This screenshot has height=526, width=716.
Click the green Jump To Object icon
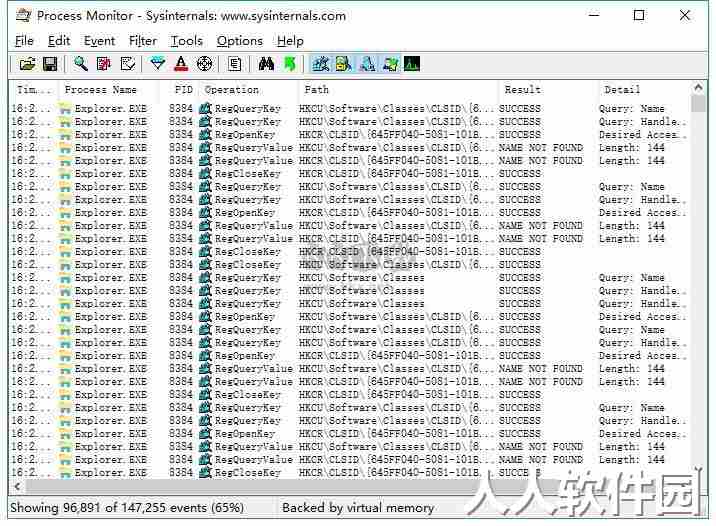coord(290,64)
